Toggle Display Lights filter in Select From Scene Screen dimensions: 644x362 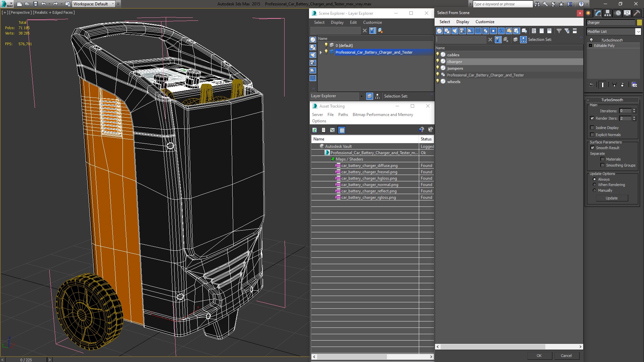click(455, 31)
